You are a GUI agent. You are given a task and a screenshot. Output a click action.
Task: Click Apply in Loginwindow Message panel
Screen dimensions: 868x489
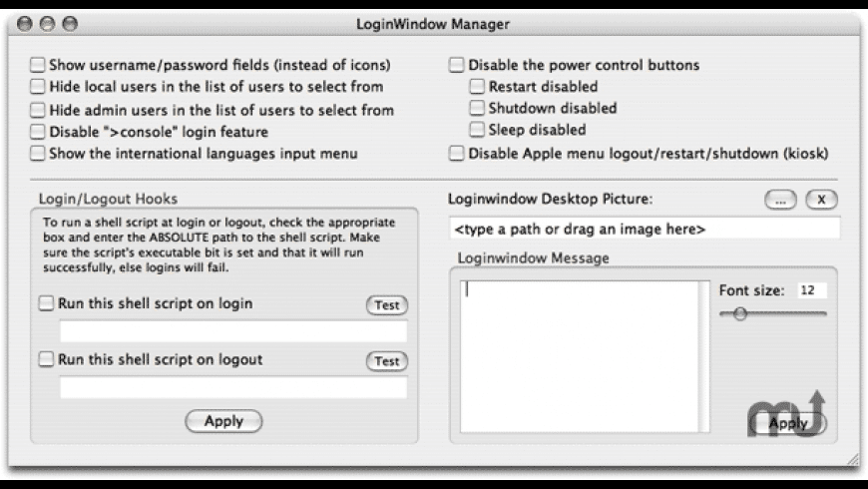788,424
